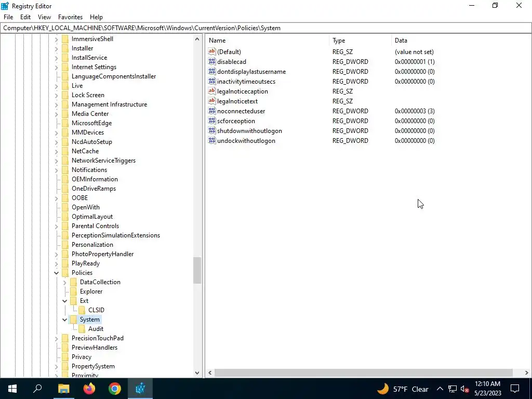532x399 pixels.
Task: Expand the DataCollection tree node
Action: tap(65, 282)
